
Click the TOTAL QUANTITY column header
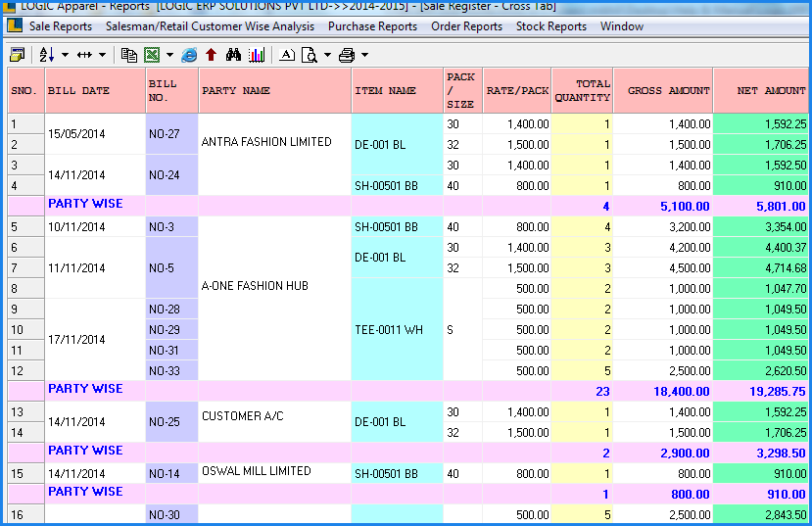582,90
